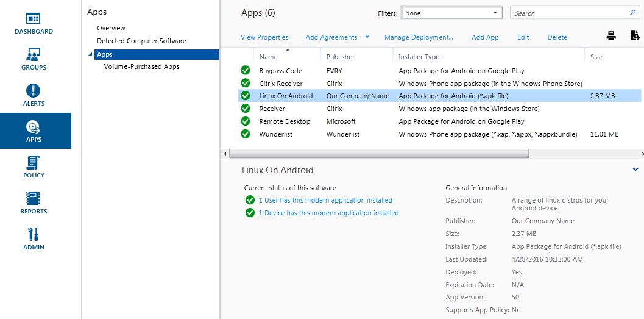This screenshot has width=644, height=319.
Task: Select Detected Computer Software node
Action: pyautogui.click(x=141, y=41)
